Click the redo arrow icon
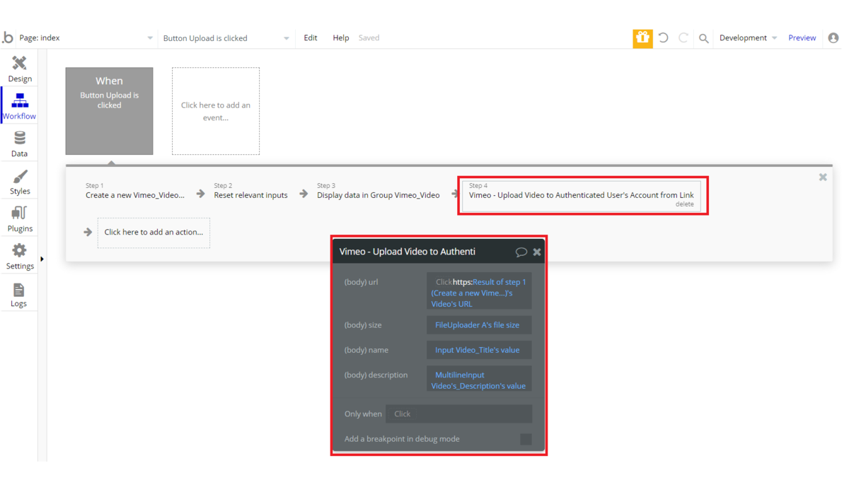Image resolution: width=849 pixels, height=504 pixels. 683,38
